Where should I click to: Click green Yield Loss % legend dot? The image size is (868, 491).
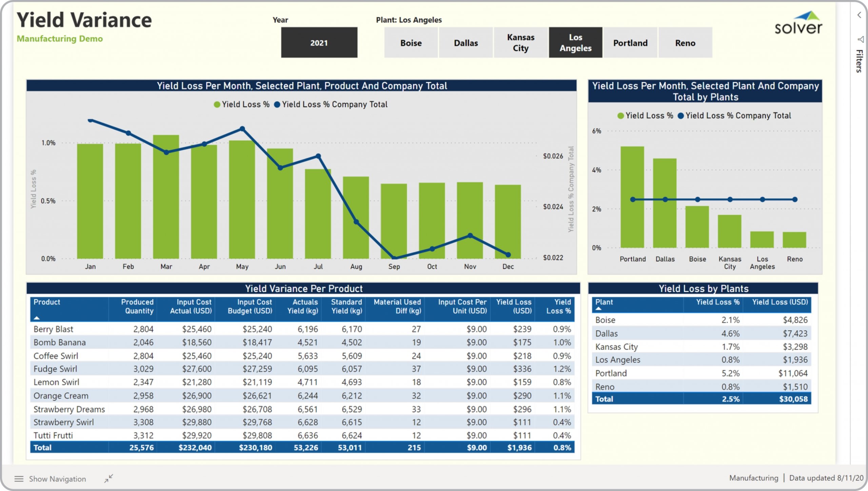click(217, 105)
